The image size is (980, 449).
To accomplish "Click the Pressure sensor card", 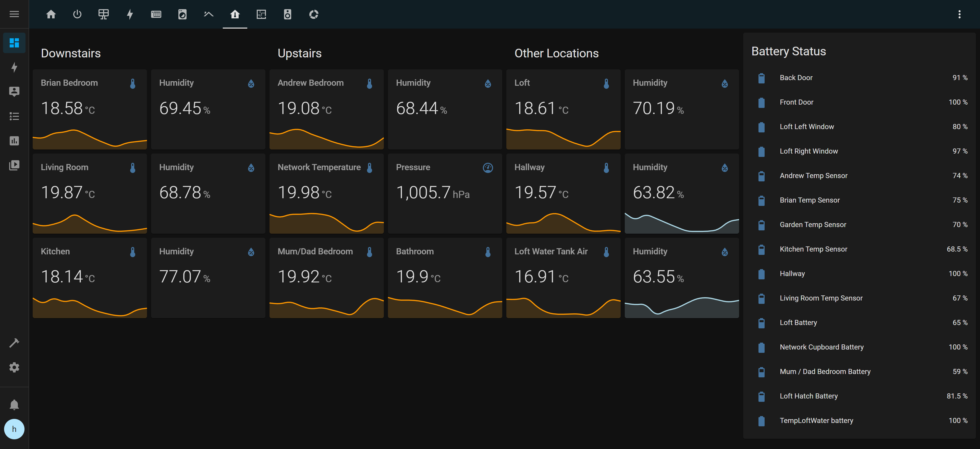I will pyautogui.click(x=445, y=193).
